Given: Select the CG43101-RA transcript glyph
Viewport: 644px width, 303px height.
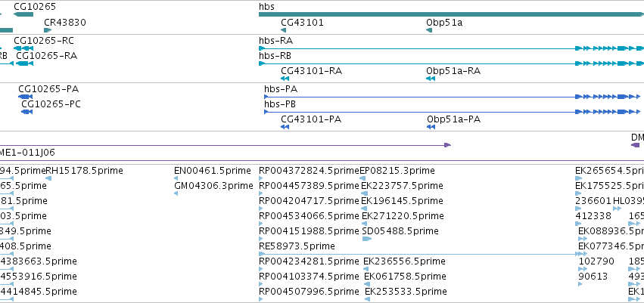Looking at the screenshot, I should pyautogui.click(x=285, y=79).
